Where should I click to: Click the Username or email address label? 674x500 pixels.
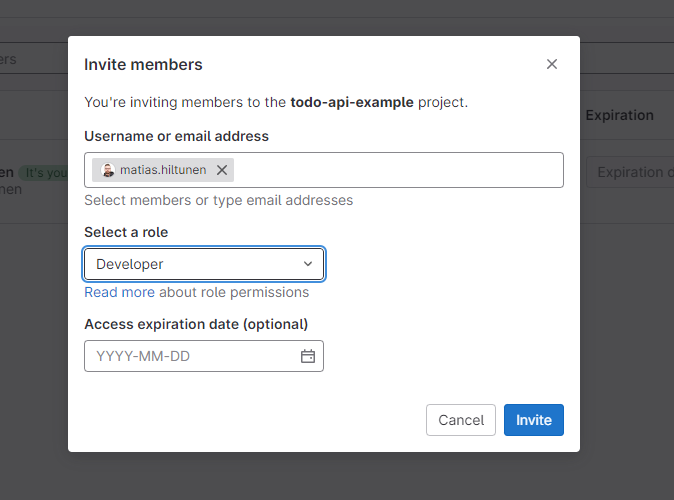pos(176,136)
